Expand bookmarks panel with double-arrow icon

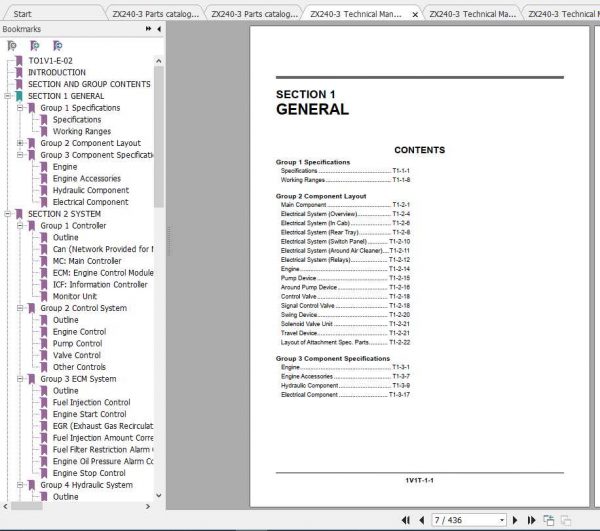click(148, 29)
